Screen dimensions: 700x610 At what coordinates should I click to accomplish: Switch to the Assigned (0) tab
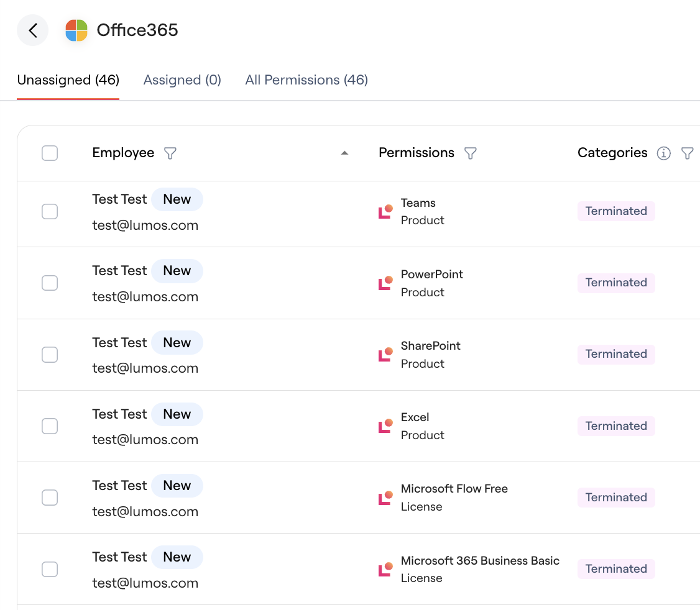tap(182, 80)
